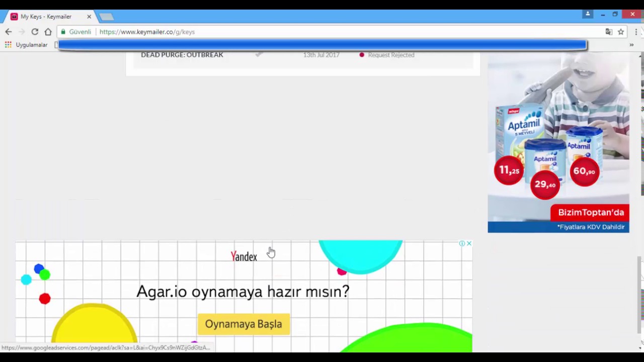Open the Uygulamalar apps grid icon
The image size is (644, 362).
point(8,45)
